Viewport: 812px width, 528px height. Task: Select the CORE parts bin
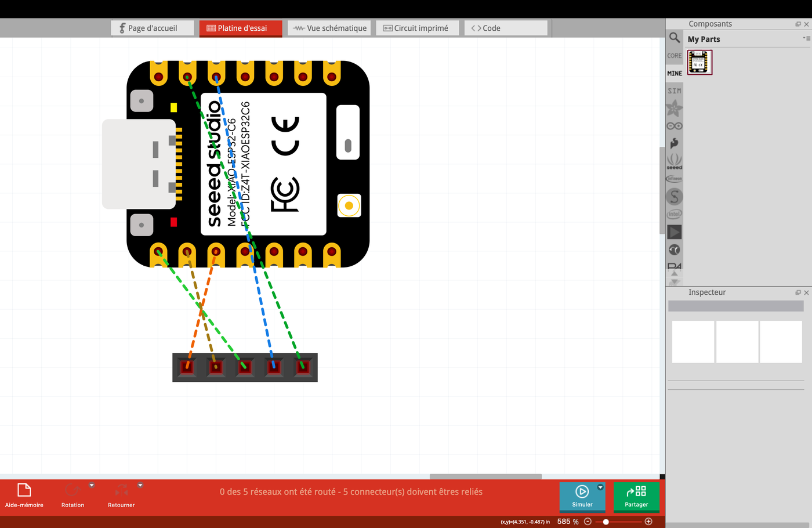coord(675,56)
